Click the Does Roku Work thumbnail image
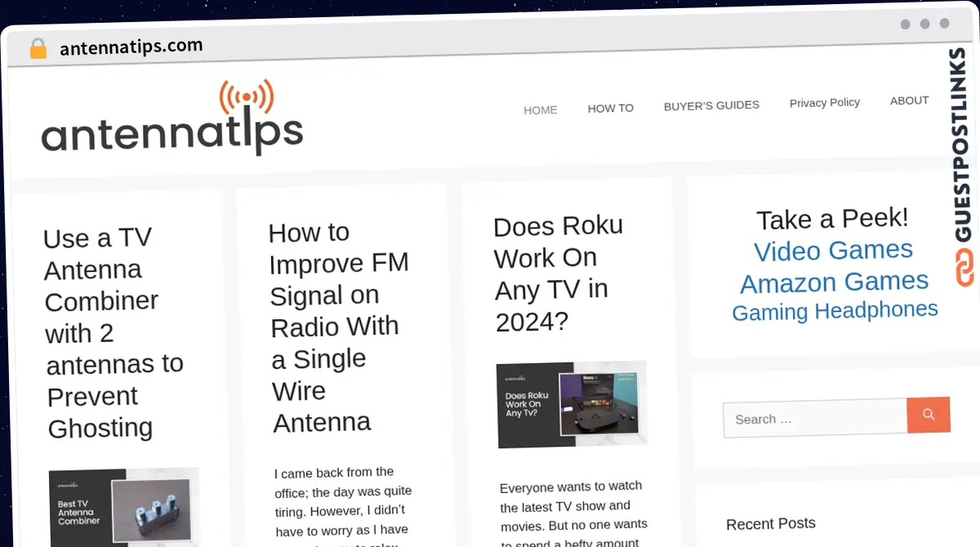980x547 pixels. pyautogui.click(x=572, y=404)
